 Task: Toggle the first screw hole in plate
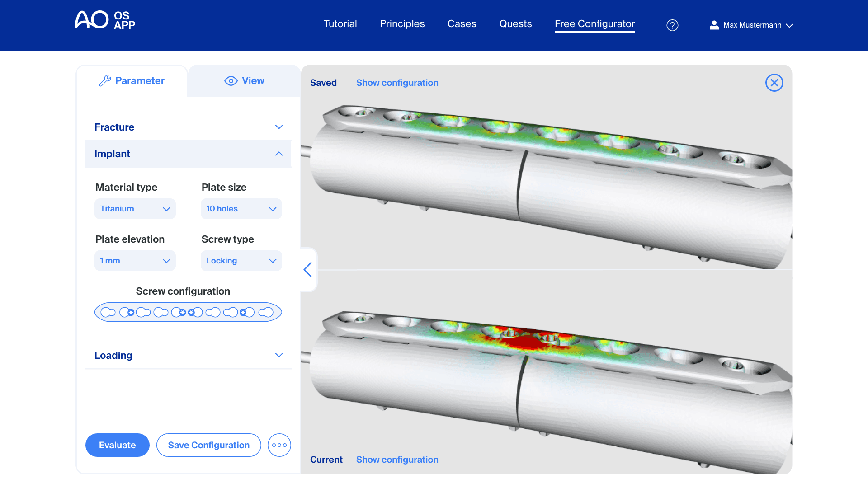108,312
